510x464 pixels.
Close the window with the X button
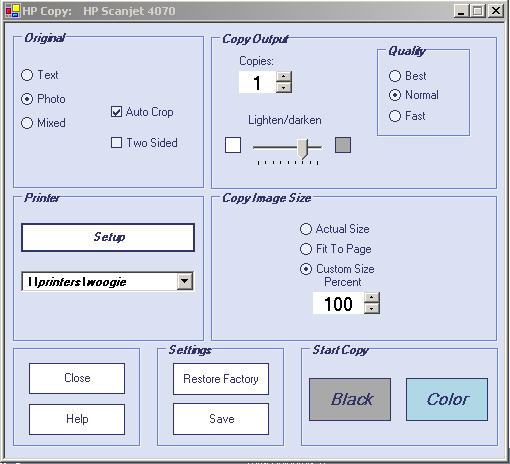(x=496, y=11)
